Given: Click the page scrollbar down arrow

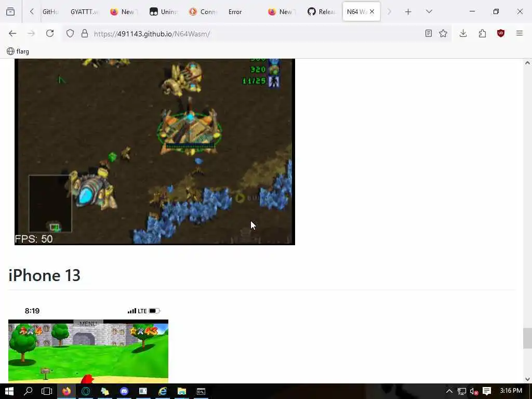Looking at the screenshot, I should point(527,379).
